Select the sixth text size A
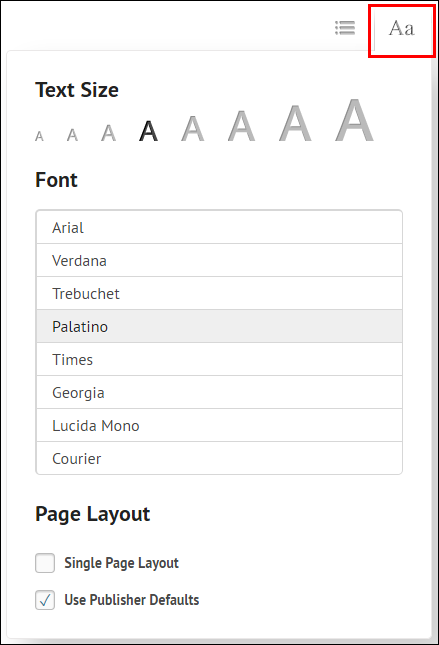Screen dimensions: 439x645 [x=242, y=126]
